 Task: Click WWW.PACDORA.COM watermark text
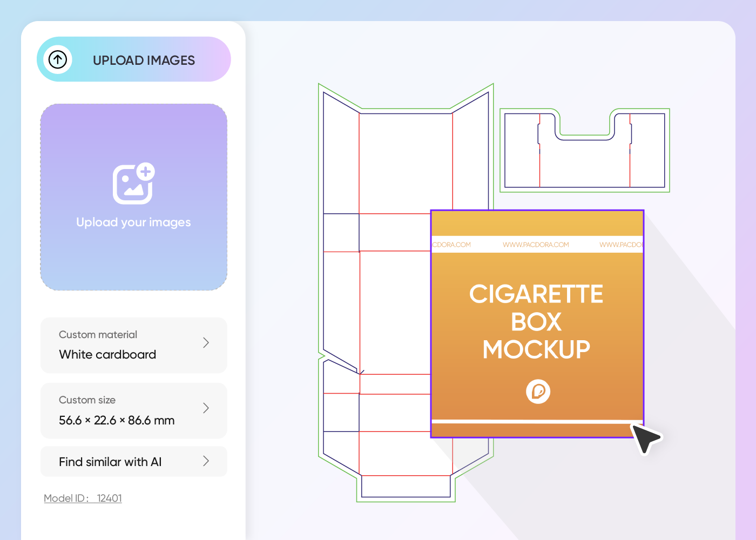click(x=536, y=244)
